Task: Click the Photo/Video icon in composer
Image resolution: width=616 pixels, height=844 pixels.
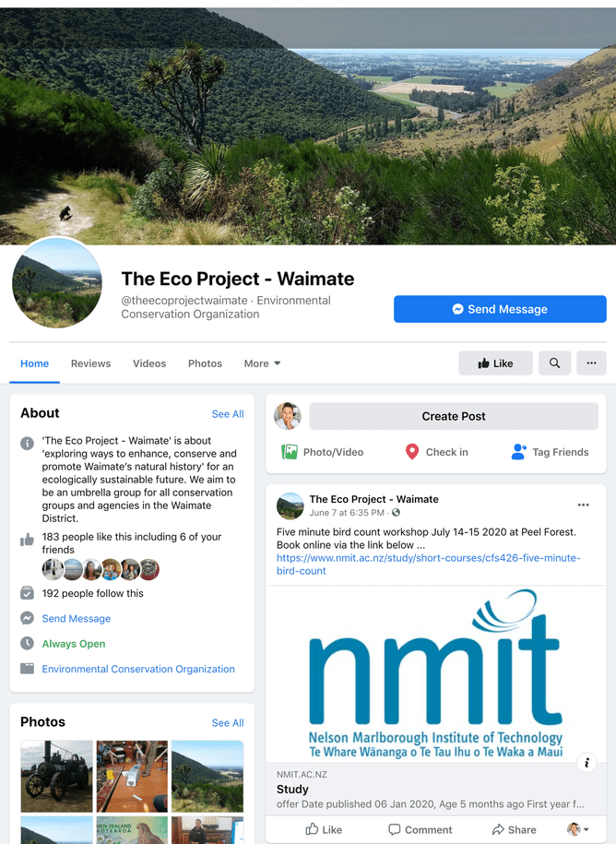Action: point(290,452)
